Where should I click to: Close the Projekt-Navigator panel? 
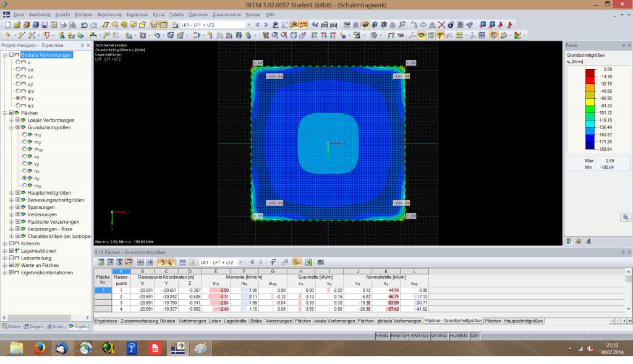88,46
